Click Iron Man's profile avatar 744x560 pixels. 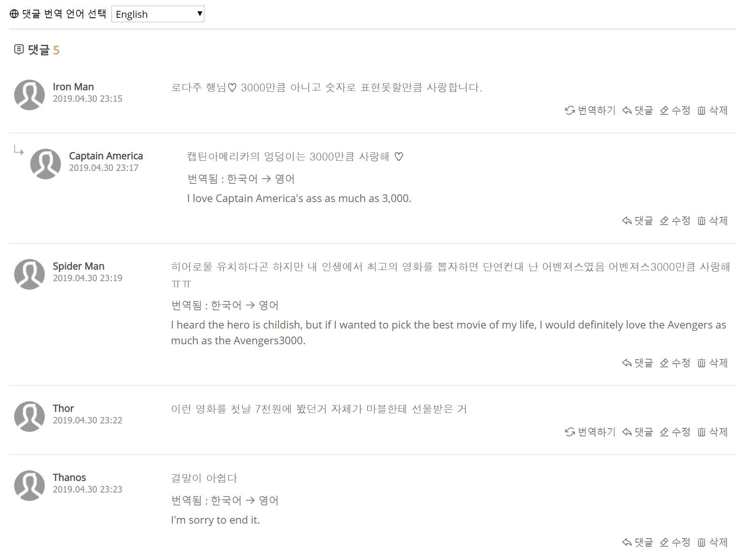tap(29, 95)
